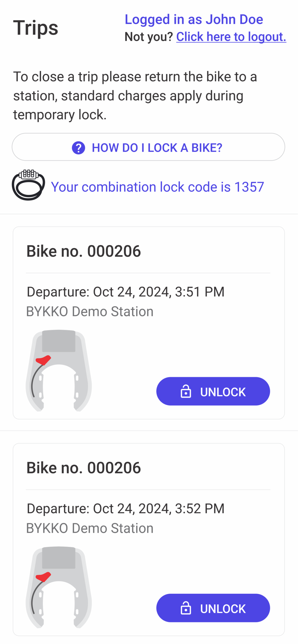Click the 3:52 PM departure time line
The height and width of the screenshot is (644, 298).
pyautogui.click(x=125, y=508)
